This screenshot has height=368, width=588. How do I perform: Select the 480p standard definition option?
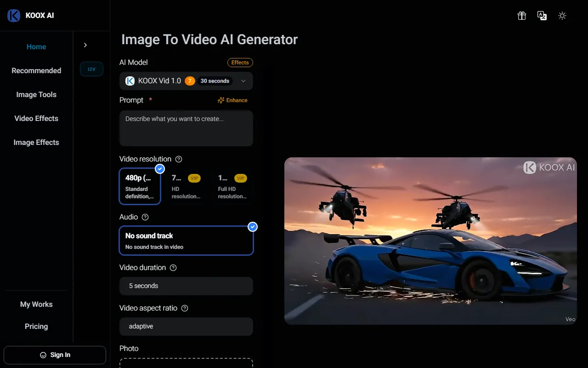click(x=140, y=186)
